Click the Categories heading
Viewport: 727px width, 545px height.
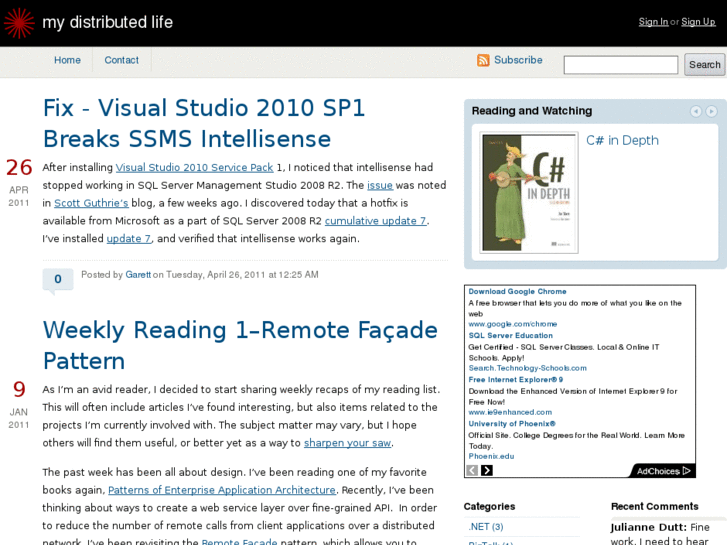click(x=489, y=507)
